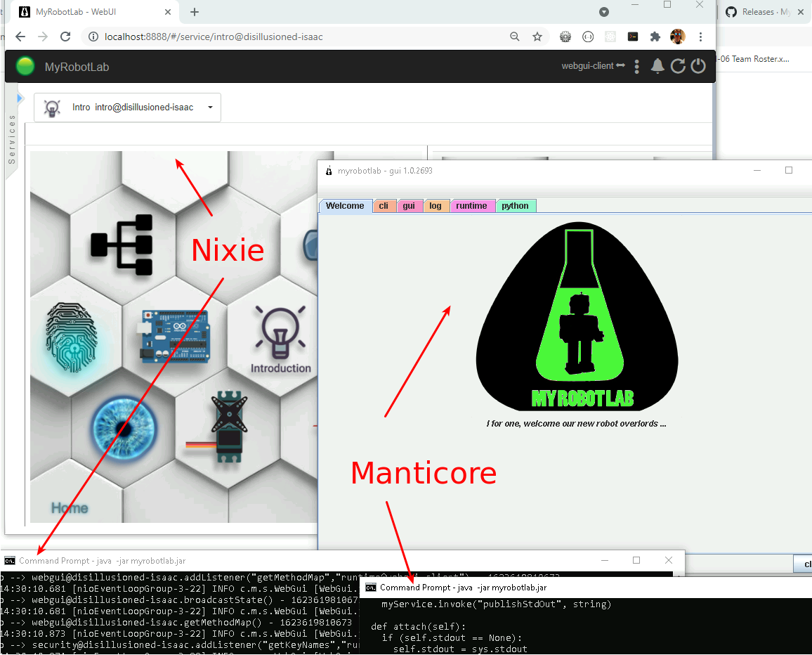Switch to the cli tab in gui window
The width and height of the screenshot is (812, 655).
[384, 206]
